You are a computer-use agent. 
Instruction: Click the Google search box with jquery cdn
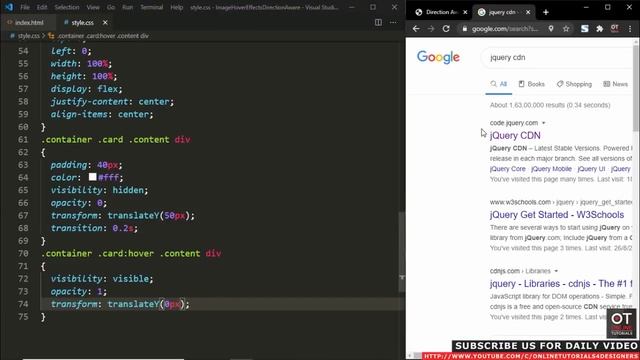[557, 58]
